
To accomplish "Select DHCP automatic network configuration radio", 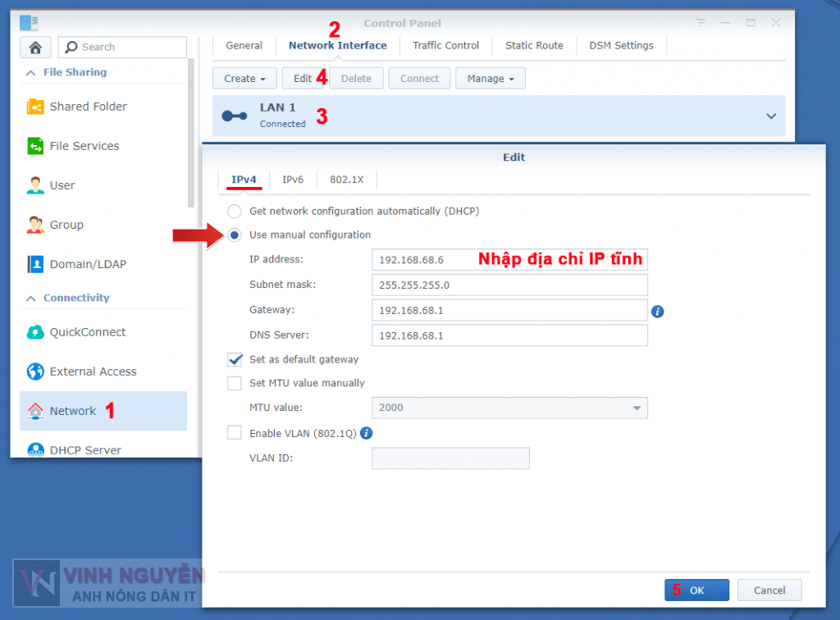I will pos(235,211).
